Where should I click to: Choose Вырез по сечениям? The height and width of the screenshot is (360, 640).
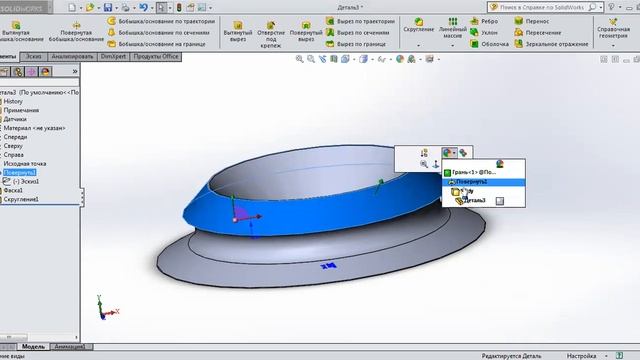pos(358,32)
